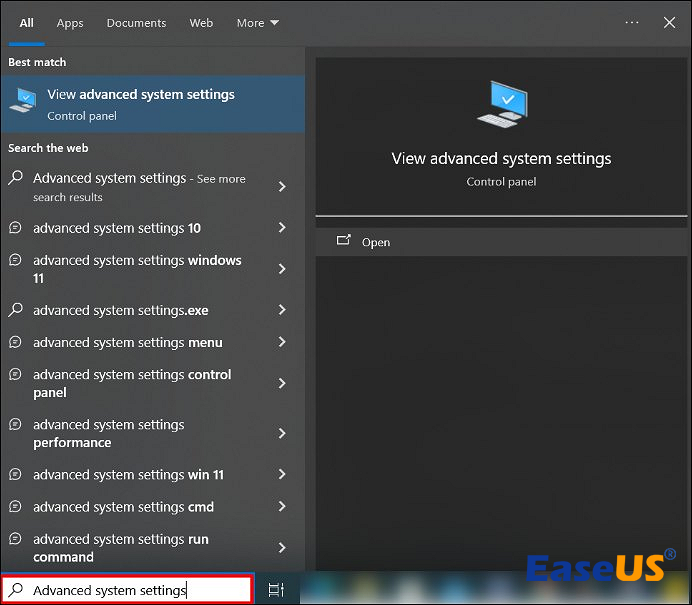Click the computer icon beside best match
This screenshot has height=605, width=692.
(23, 103)
